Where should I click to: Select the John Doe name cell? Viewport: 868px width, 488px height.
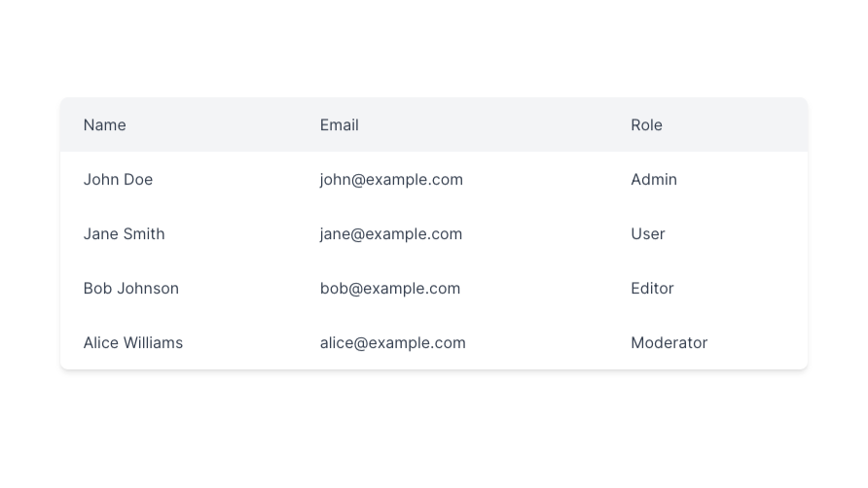click(x=118, y=180)
